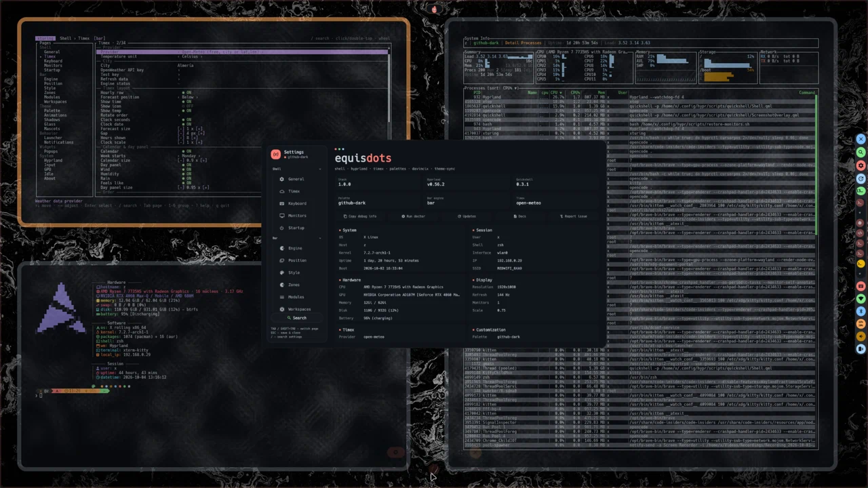
Task: Select Timex cloud icon in Settings sidebar
Action: tap(282, 191)
